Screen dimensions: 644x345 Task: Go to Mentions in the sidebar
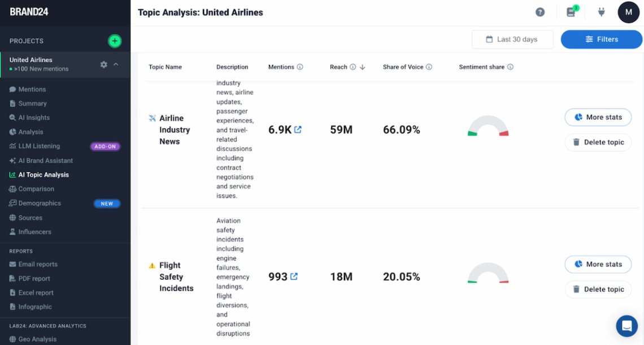(32, 89)
